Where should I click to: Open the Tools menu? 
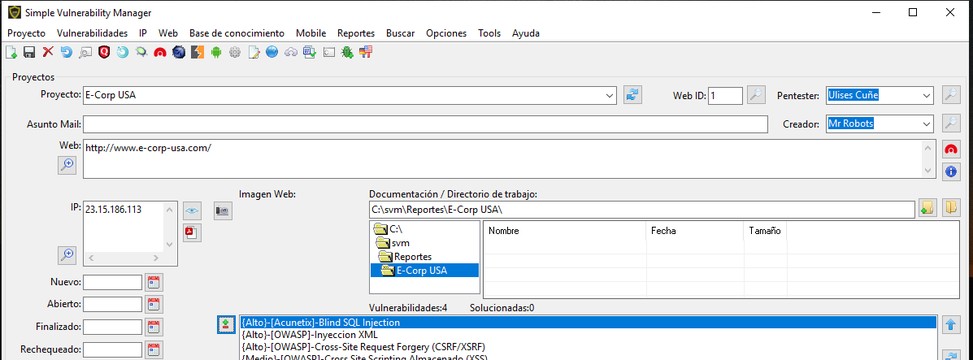(x=489, y=34)
